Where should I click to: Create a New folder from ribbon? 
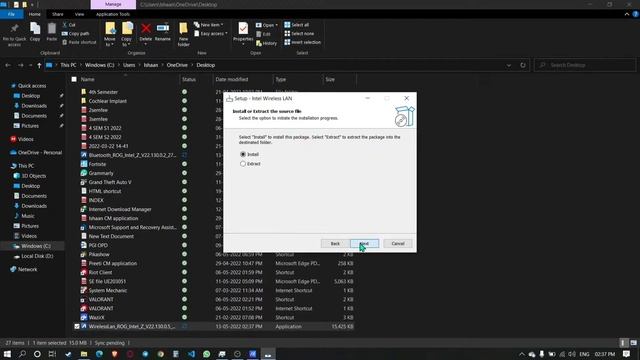[x=184, y=34]
